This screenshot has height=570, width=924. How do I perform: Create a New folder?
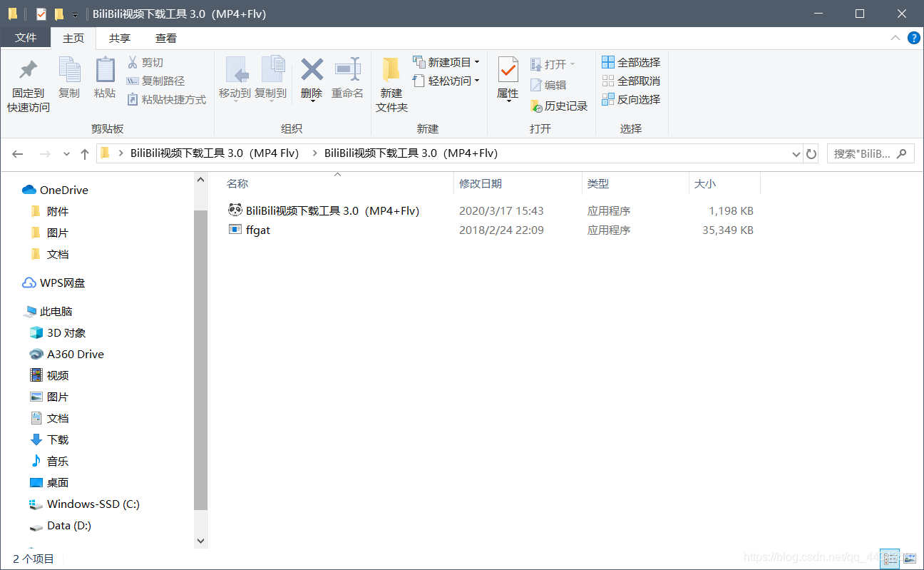tap(391, 85)
